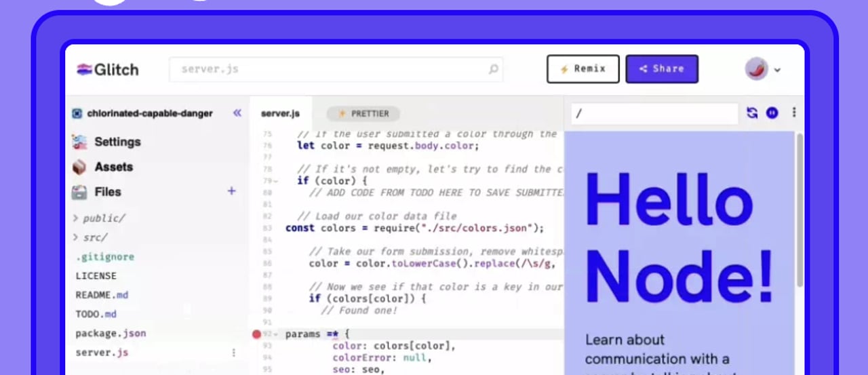Add a new file with plus icon
Image resolution: width=868 pixels, height=375 pixels.
pyautogui.click(x=231, y=191)
